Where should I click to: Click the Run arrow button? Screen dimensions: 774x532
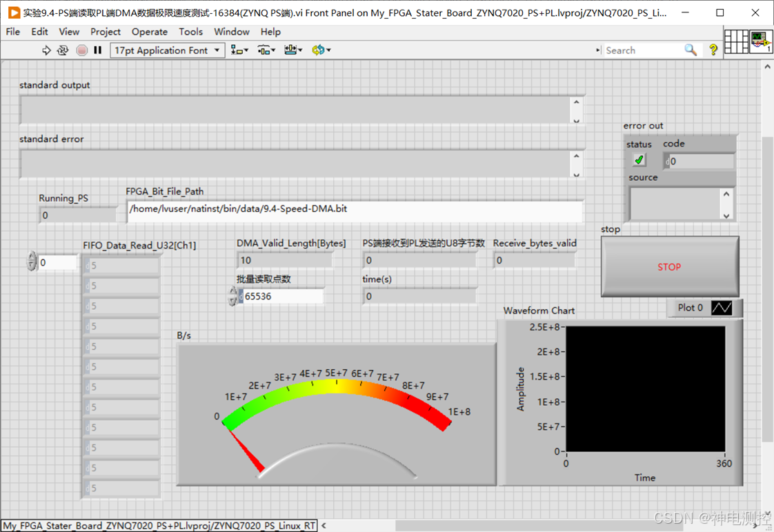[x=46, y=50]
